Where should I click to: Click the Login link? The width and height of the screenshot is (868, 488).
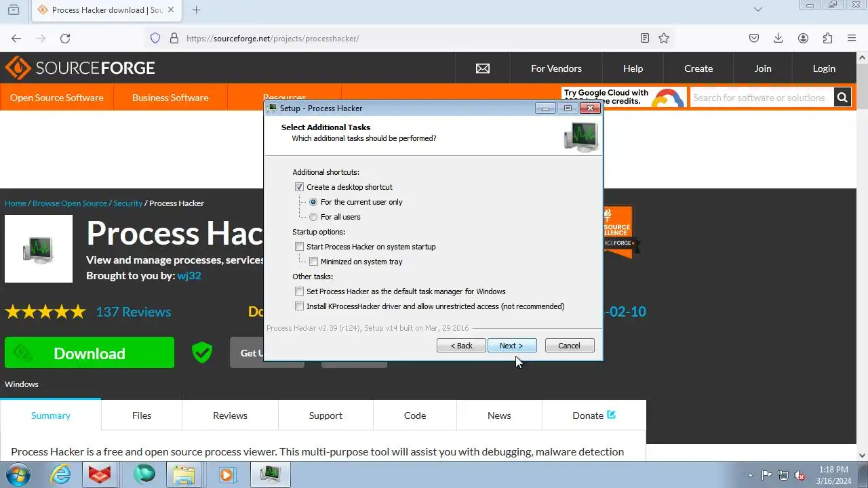824,68
